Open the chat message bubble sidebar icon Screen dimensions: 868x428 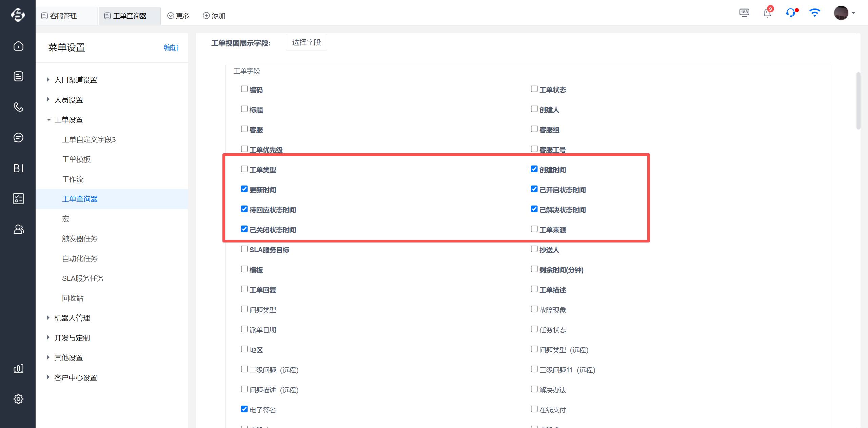18,138
